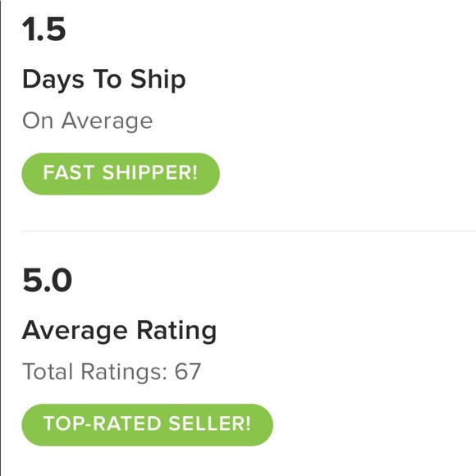Click the vertical border line at left edge
476x476 pixels.
[x=1, y=238]
